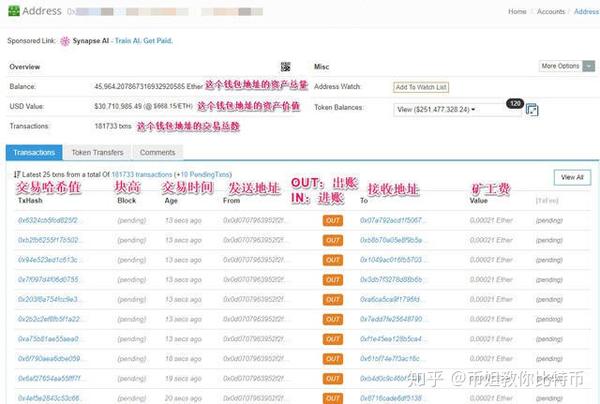Click the 0.00021 Ether value in 0x94e523 row
Image resolution: width=600 pixels, height=404 pixels.
tap(491, 260)
